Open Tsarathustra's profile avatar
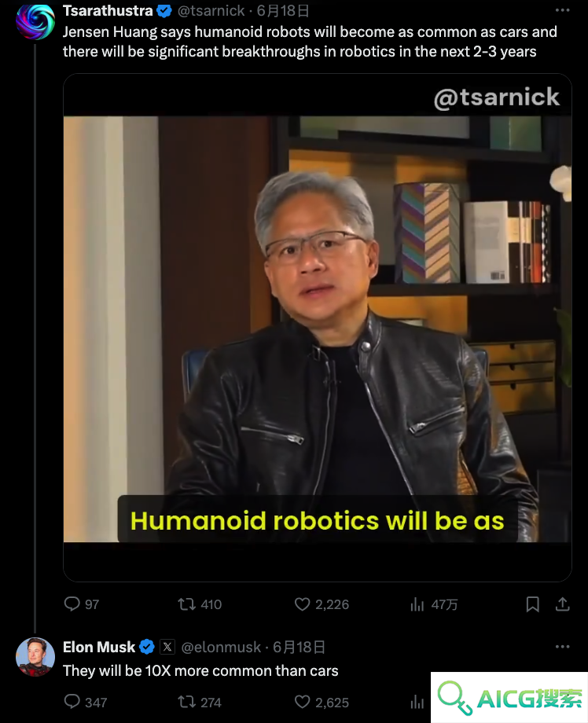Image resolution: width=588 pixels, height=723 pixels. [35, 21]
